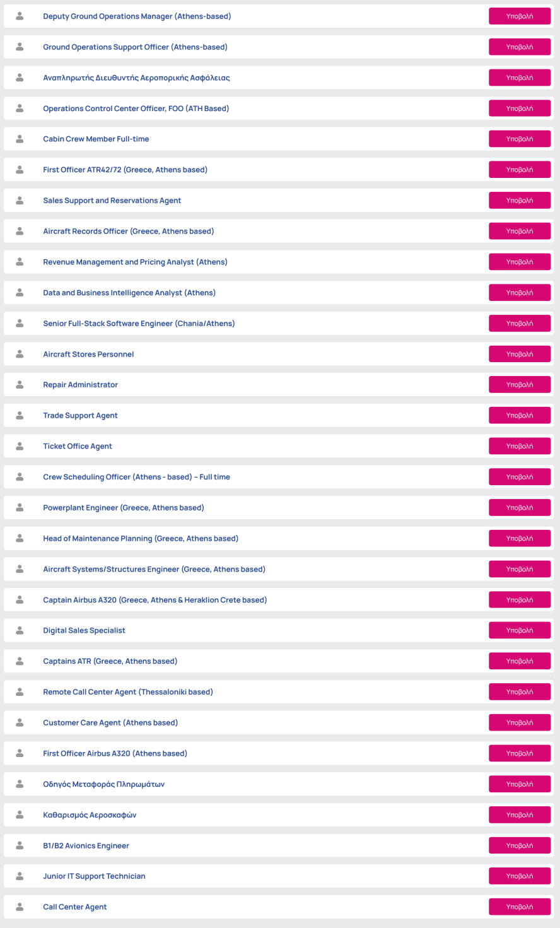Open Captain Airbus A320 job posting
The image size is (560, 928).
click(x=155, y=600)
